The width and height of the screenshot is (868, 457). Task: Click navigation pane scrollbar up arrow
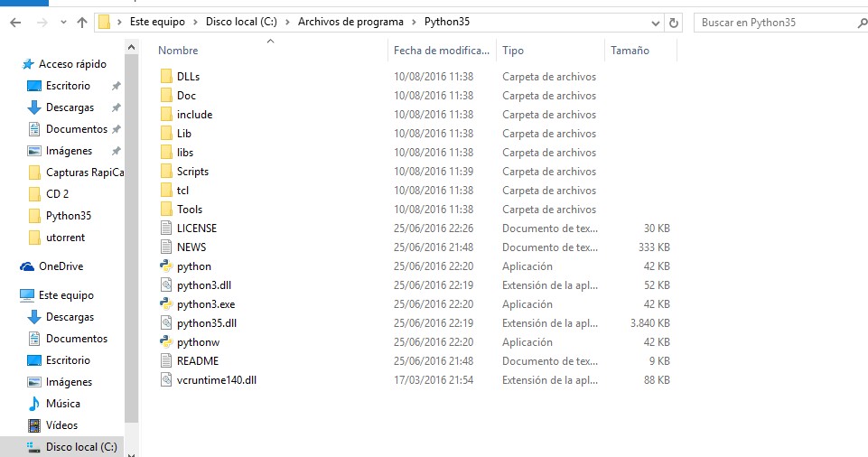pyautogui.click(x=131, y=47)
